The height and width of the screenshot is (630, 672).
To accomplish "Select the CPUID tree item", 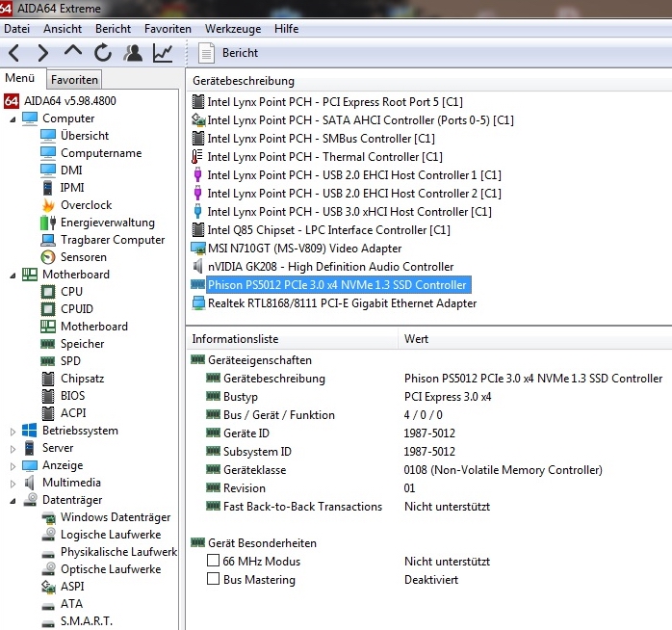I will coord(77,309).
